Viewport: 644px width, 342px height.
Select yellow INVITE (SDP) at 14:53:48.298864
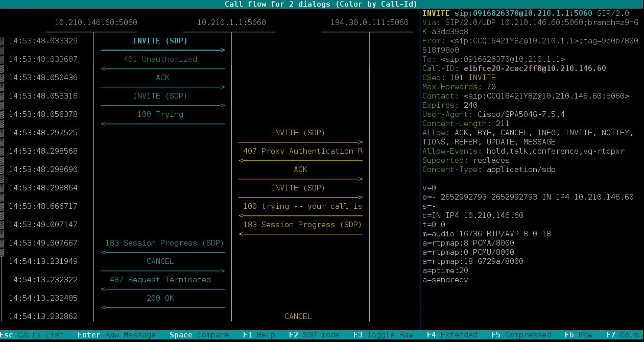(x=298, y=188)
